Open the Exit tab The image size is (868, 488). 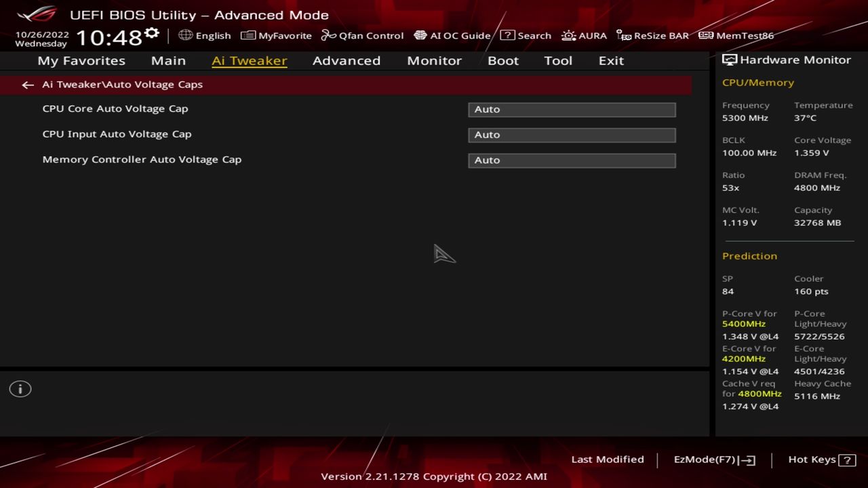611,60
